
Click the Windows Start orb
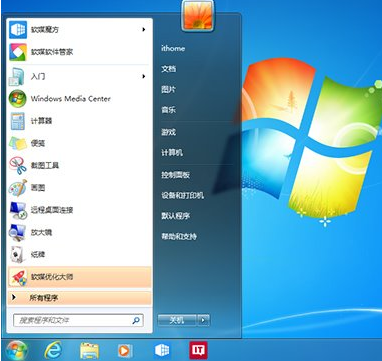[x=16, y=351]
